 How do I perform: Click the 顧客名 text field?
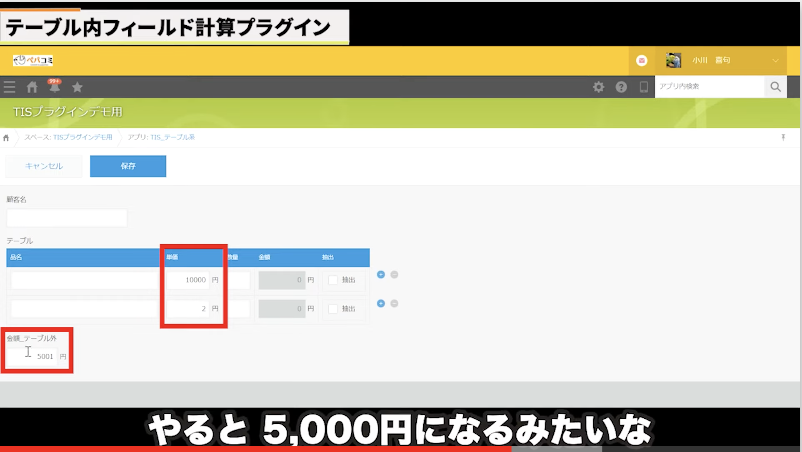(x=67, y=218)
